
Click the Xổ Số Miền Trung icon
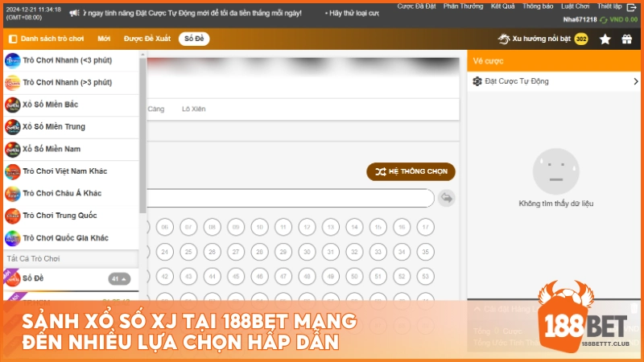pos(12,127)
